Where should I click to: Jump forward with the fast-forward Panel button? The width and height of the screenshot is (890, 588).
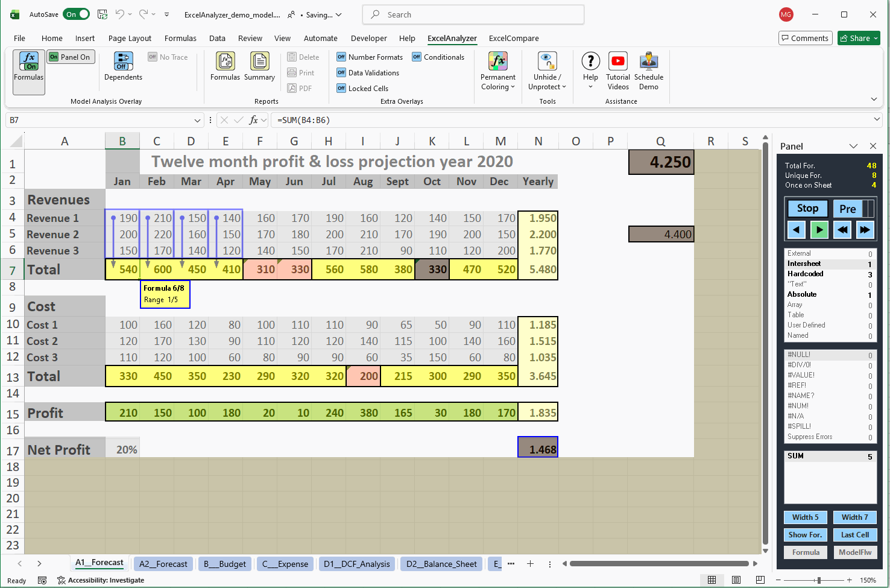click(865, 229)
